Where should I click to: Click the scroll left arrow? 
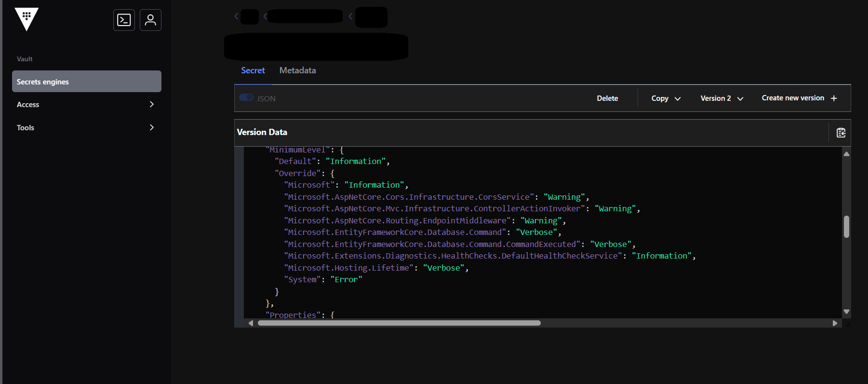(251, 323)
